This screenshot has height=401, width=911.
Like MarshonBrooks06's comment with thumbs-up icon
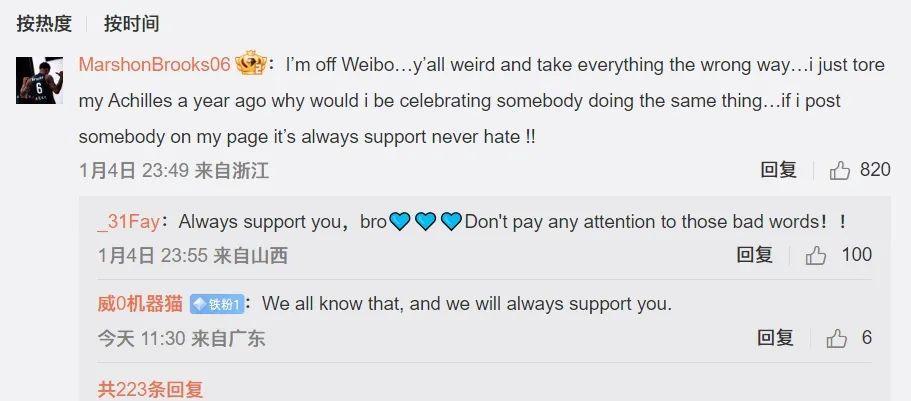[840, 171]
